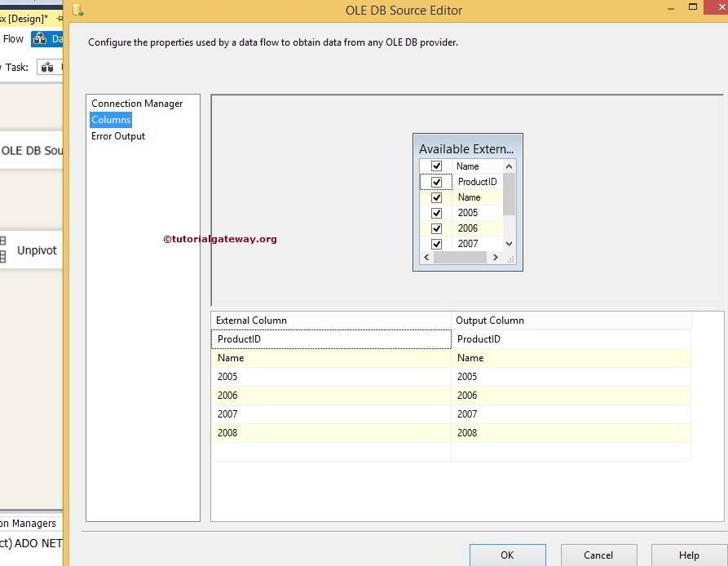Click the up arrow of available columns list

(509, 166)
